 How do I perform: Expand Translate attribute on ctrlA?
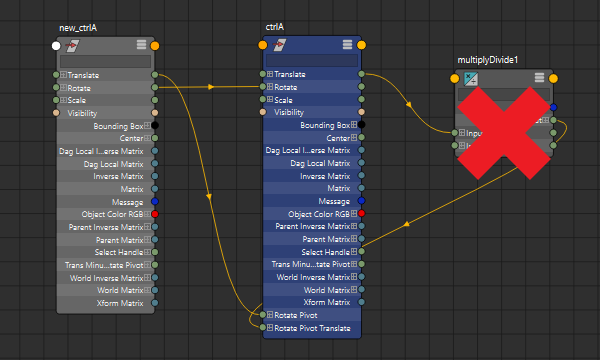pos(270,74)
